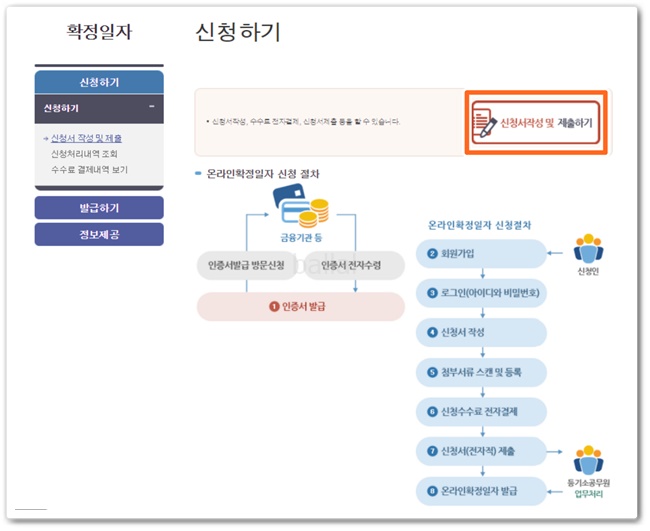
Task: Open the 신청하기 blue menu tab
Action: click(99, 82)
